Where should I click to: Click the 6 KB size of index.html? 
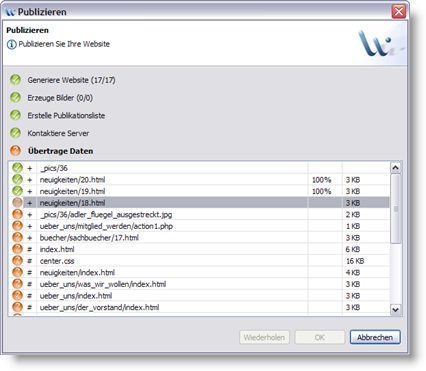pos(353,249)
